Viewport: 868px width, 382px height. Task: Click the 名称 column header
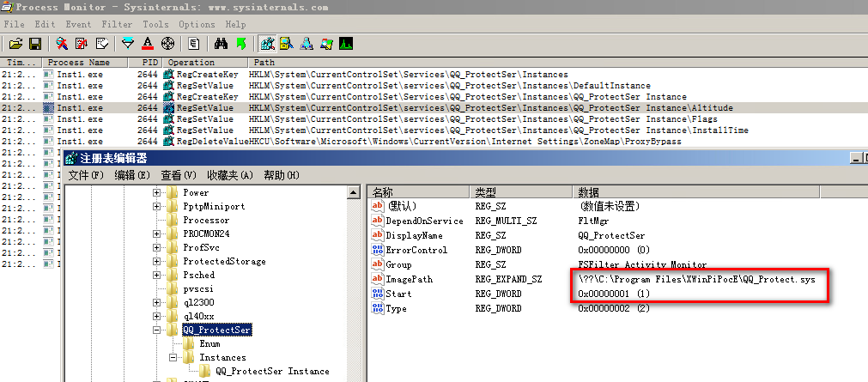pos(419,192)
